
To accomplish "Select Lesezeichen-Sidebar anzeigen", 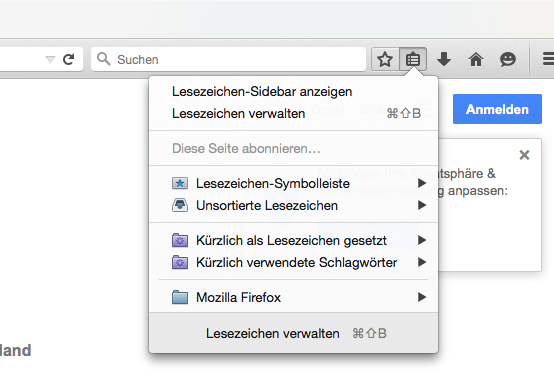I will 293,92.
